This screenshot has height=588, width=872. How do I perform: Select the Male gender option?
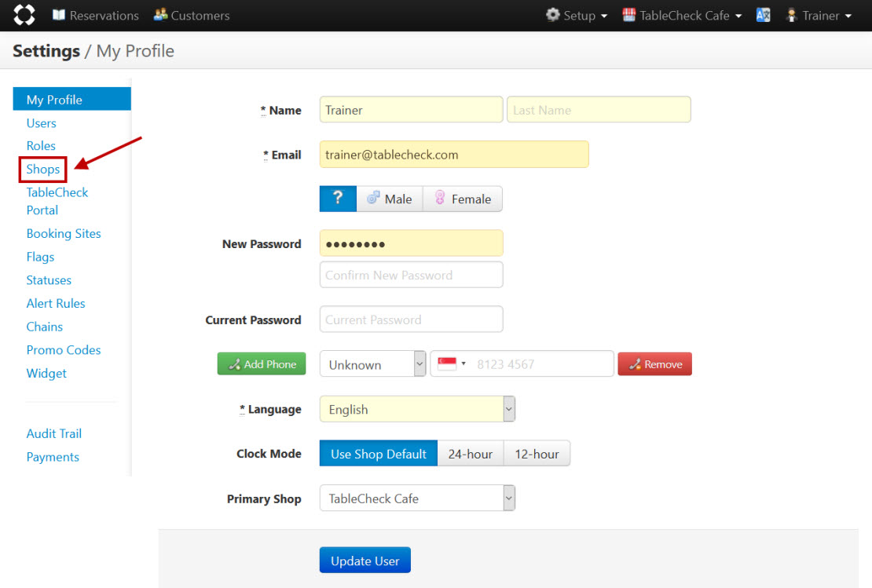tap(390, 199)
